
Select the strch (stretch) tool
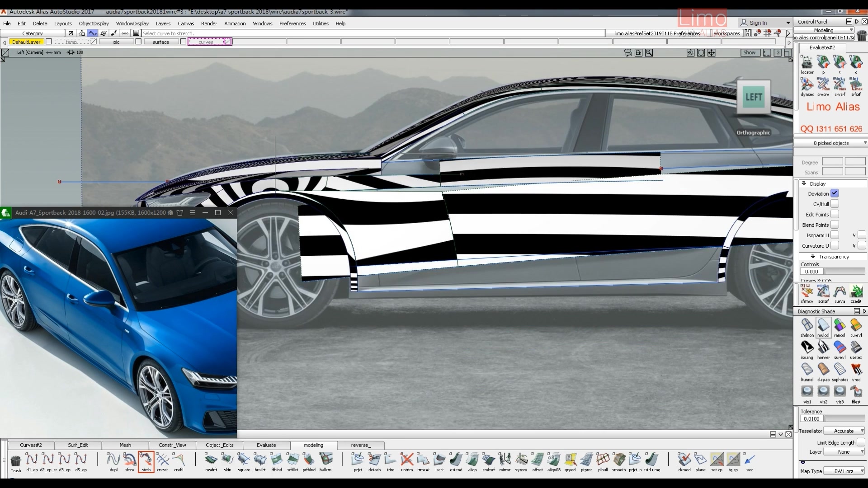146,461
